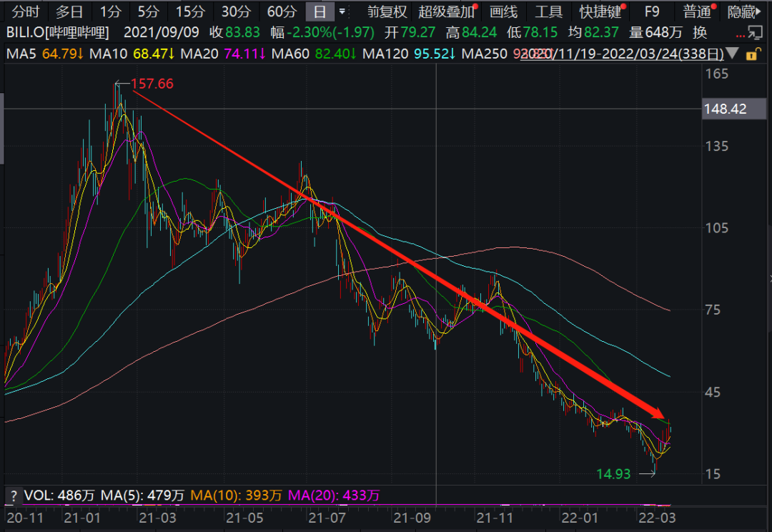Open the 超级叠加 overlay menu
Viewport: 772px width, 532px height.
coord(446,11)
